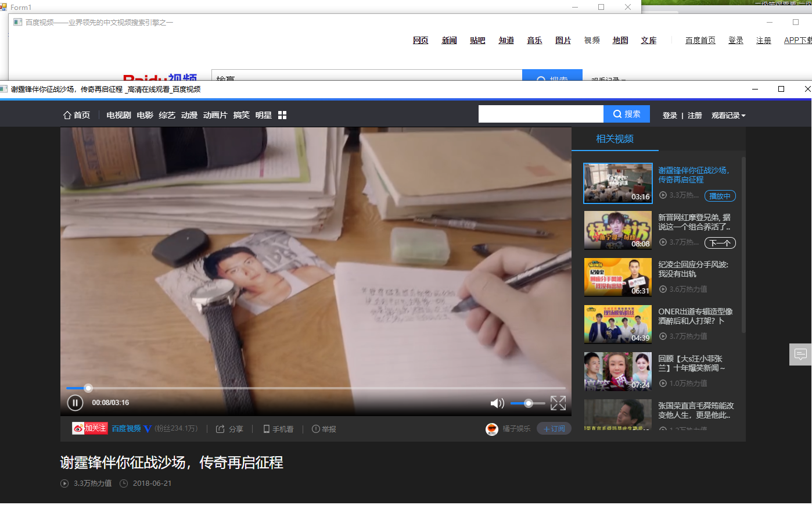This screenshot has height=505, width=812.
Task: Open sharing options with the 分享 icon
Action: pos(222,428)
